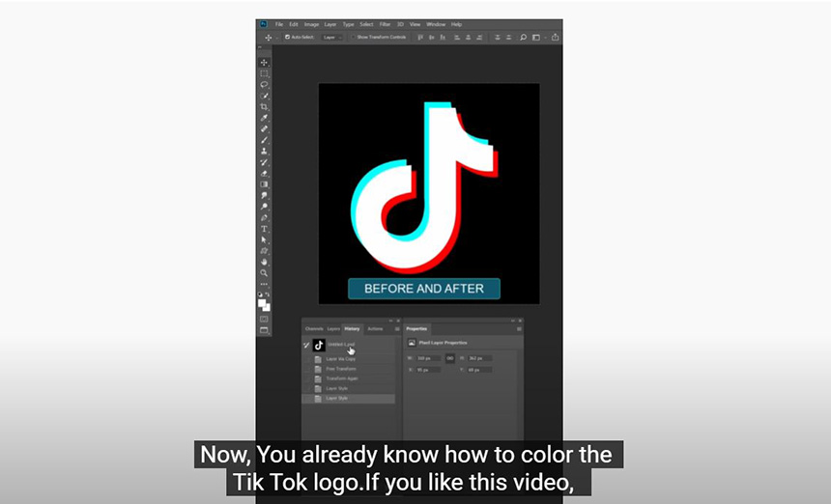Open the History panel flyout menu
Image resolution: width=831 pixels, height=504 pixels.
click(x=397, y=329)
